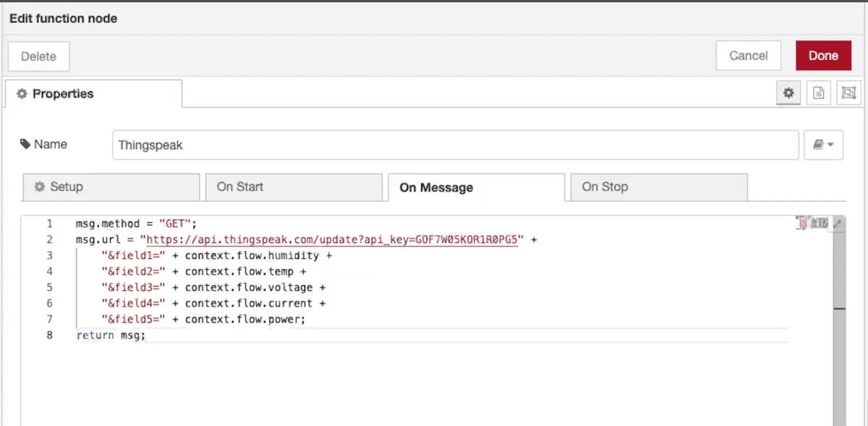Open the node appearance icon
This screenshot has height=426, width=868.
(848, 93)
